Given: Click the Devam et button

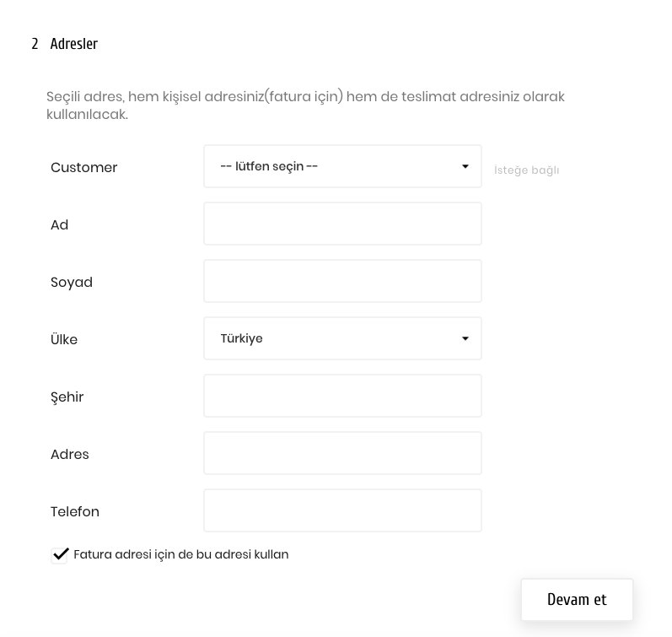Looking at the screenshot, I should coord(577,599).
